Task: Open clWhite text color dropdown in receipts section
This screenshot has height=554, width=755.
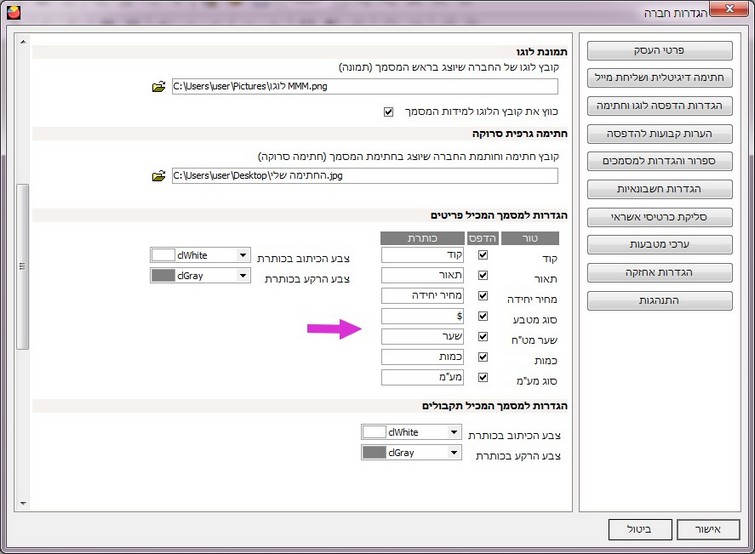Action: click(x=454, y=432)
